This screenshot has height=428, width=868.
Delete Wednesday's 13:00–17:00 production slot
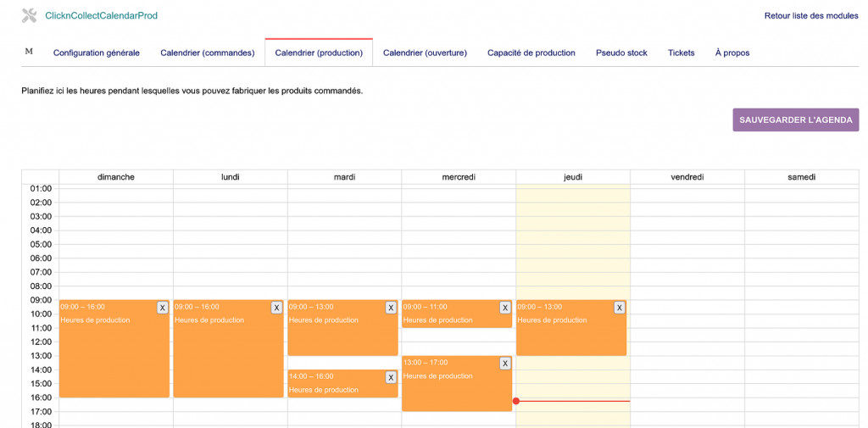pyautogui.click(x=505, y=364)
